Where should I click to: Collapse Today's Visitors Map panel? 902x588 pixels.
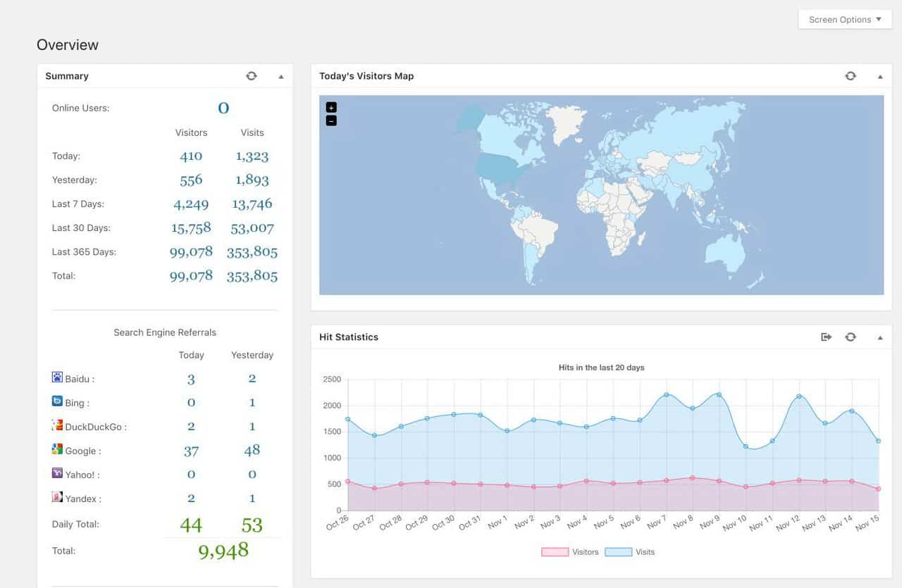pos(880,76)
